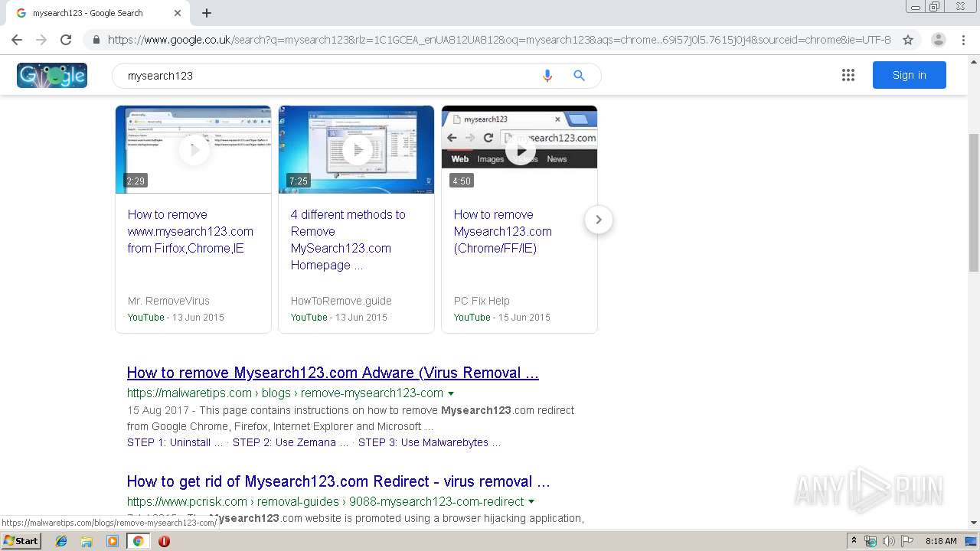
Task: Show next videos with carousel arrow
Action: coord(598,220)
